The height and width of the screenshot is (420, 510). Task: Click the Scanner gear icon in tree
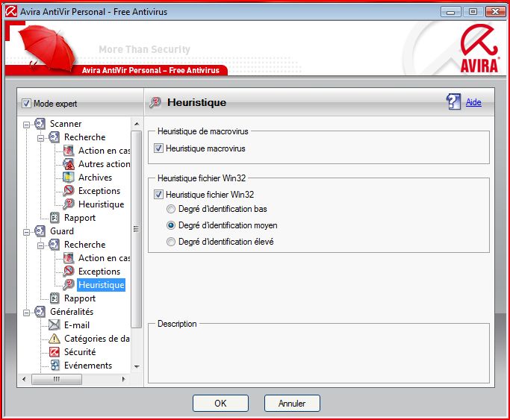coord(40,123)
